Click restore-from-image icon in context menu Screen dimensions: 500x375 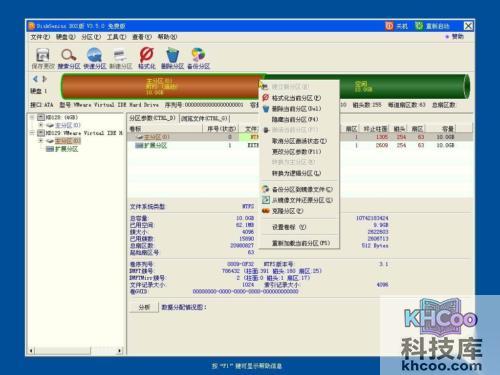265,200
